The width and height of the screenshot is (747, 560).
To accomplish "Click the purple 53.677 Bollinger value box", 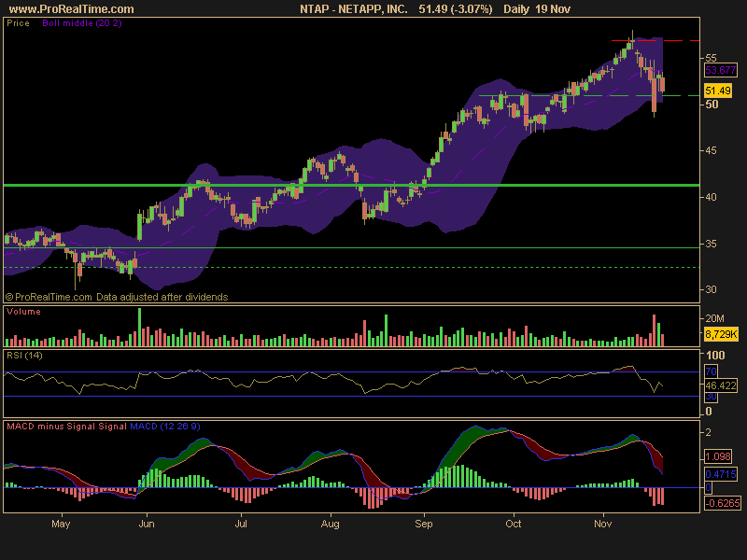I will (720, 71).
